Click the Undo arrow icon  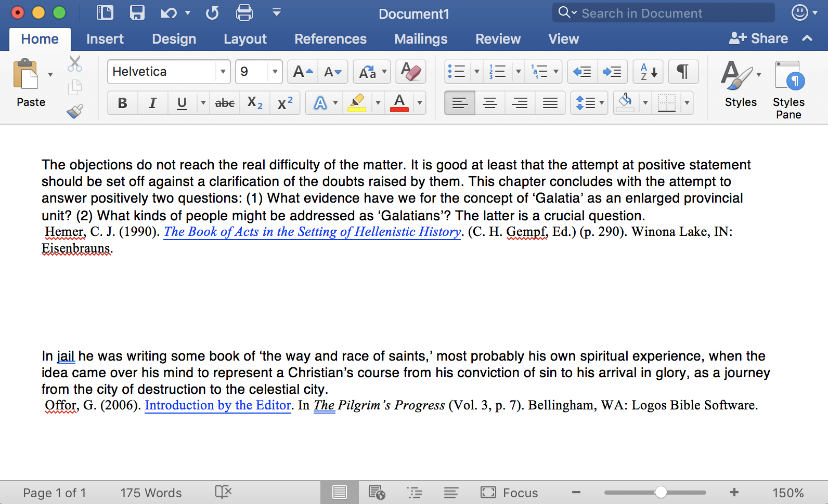169,13
